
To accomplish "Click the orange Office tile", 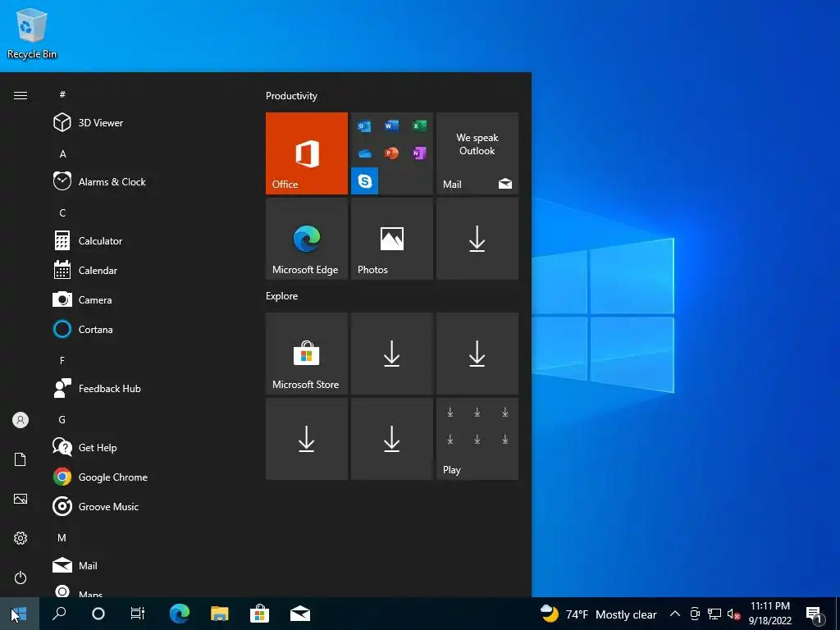I will pos(307,153).
